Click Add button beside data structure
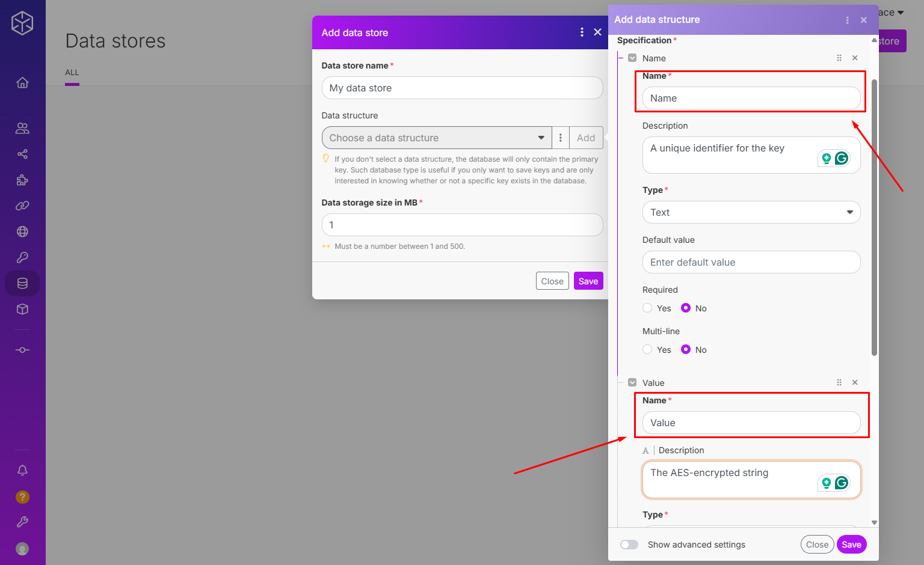Image resolution: width=924 pixels, height=565 pixels. tap(585, 138)
